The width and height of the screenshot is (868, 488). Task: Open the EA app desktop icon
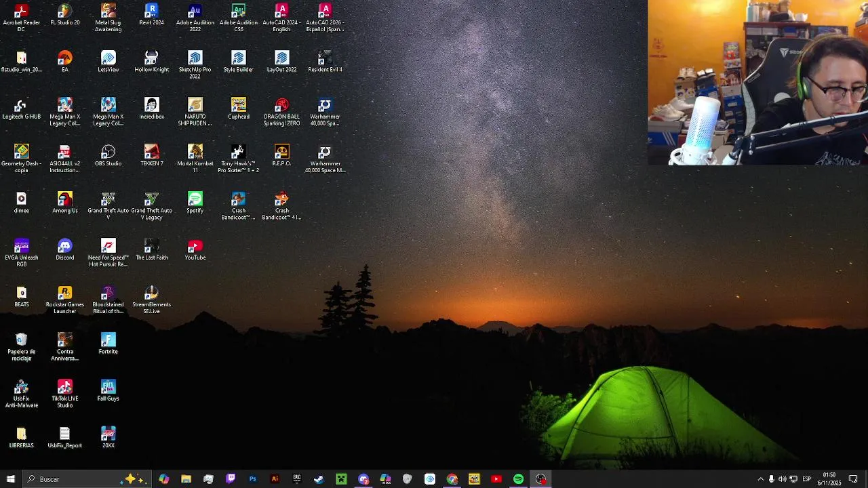tap(65, 62)
